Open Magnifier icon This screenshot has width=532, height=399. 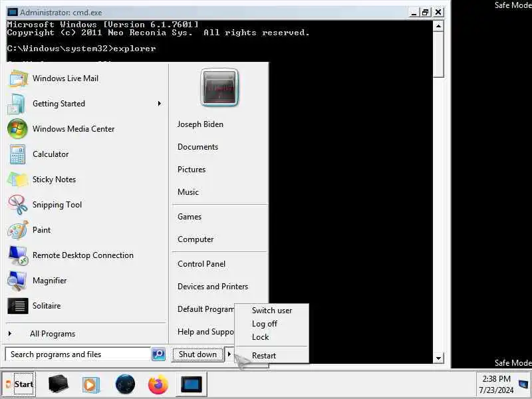click(x=17, y=281)
